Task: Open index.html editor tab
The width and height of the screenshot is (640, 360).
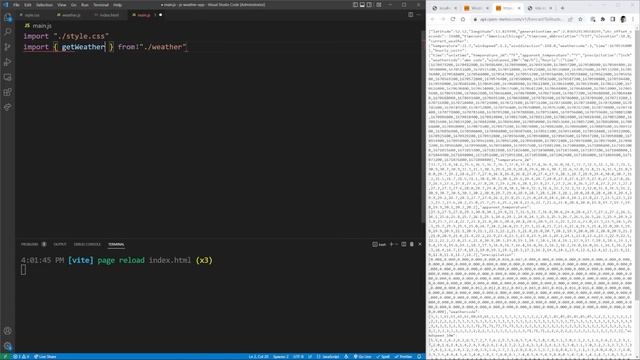Action: (x=109, y=15)
